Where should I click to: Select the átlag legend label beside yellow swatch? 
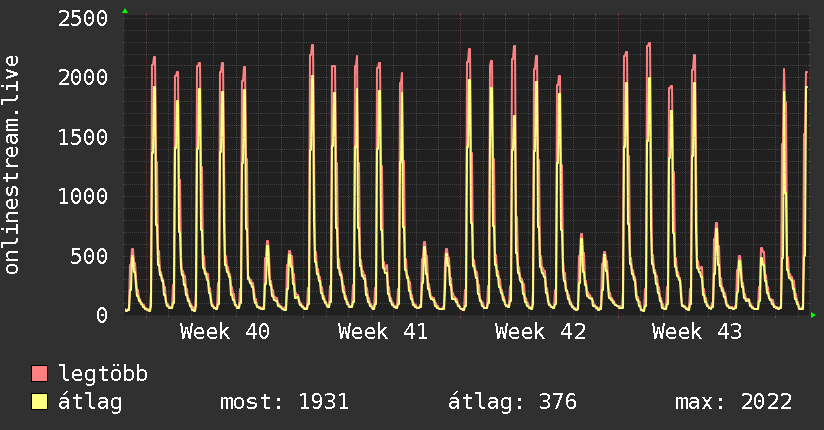tap(90, 402)
